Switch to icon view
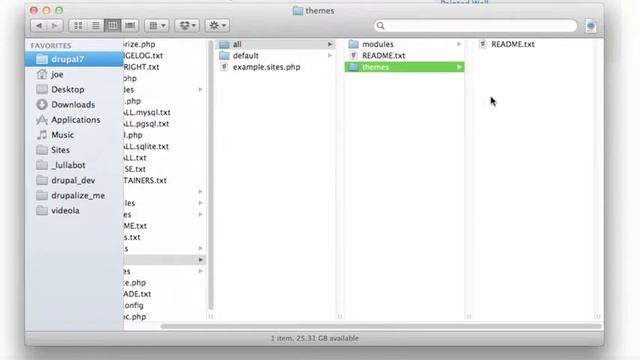640x360 pixels. (x=78, y=26)
